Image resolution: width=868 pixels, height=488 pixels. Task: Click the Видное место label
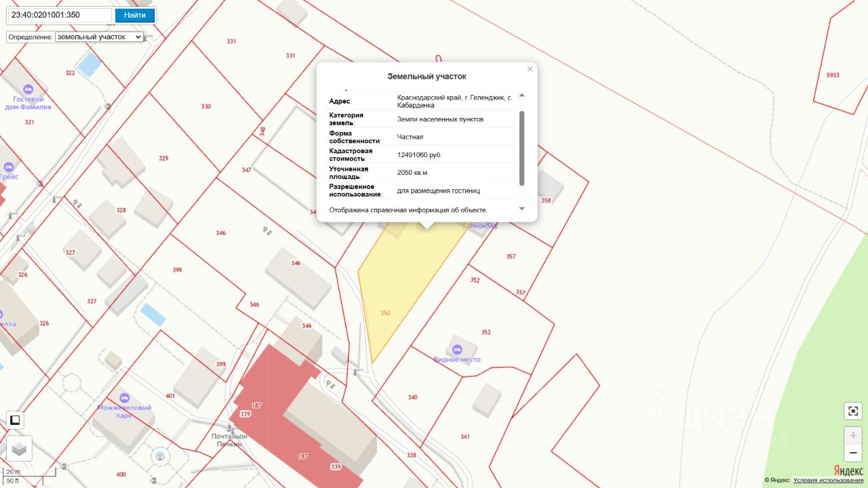tap(457, 359)
